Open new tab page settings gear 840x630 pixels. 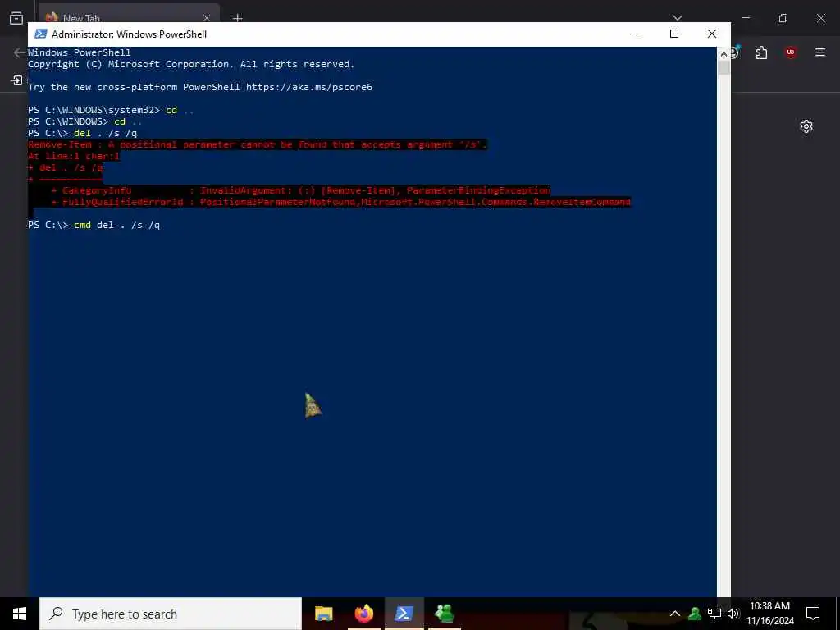(806, 126)
